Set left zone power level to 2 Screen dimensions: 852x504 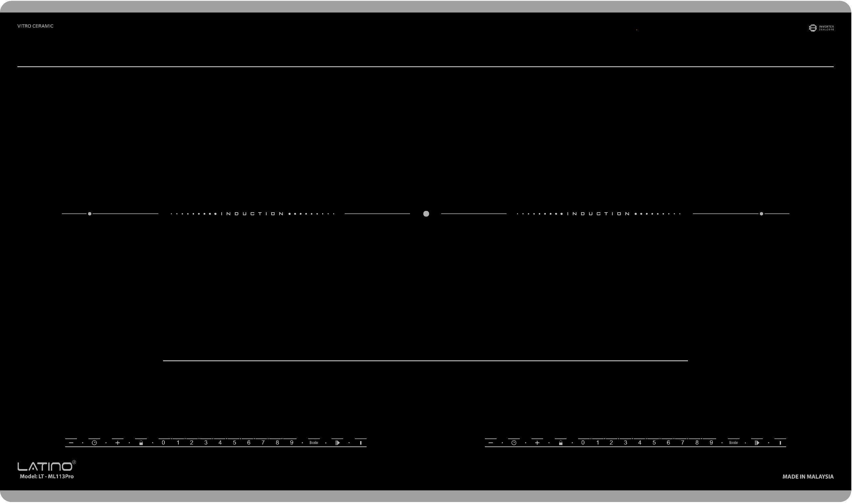point(192,443)
